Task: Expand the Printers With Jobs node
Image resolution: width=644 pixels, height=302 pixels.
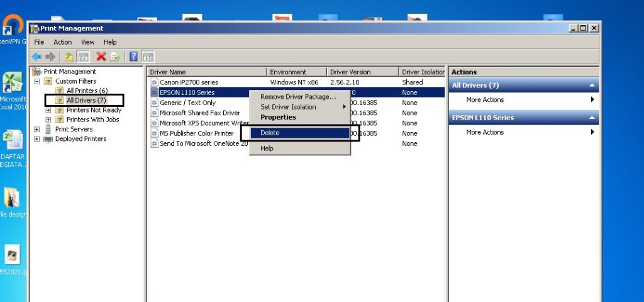Action: [48, 120]
